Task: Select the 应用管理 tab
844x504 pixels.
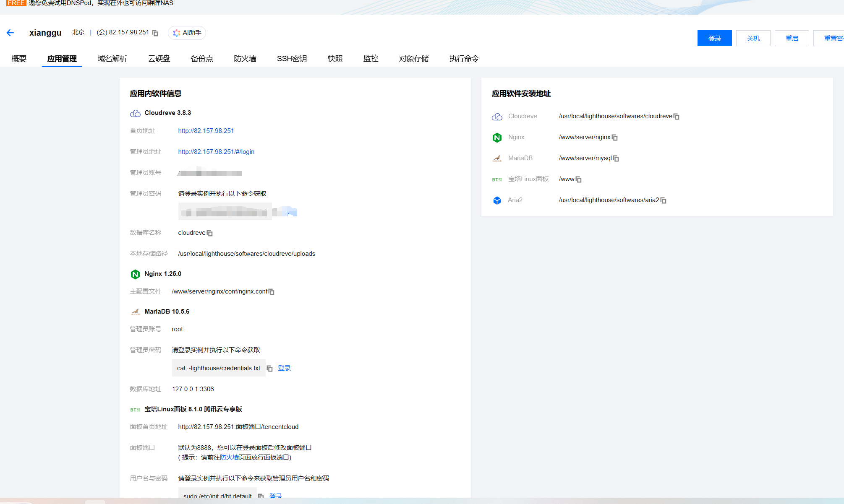Action: click(62, 59)
